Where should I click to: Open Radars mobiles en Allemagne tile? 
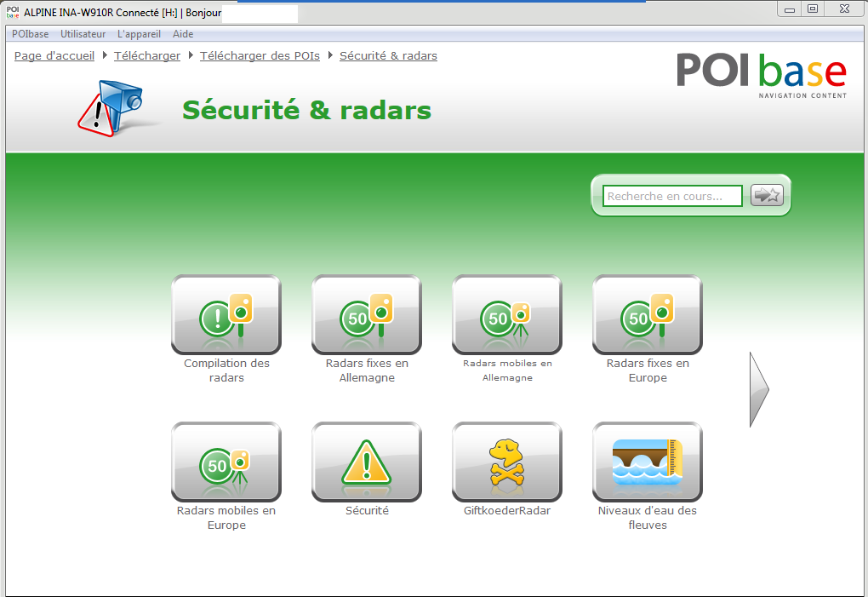[x=507, y=314]
